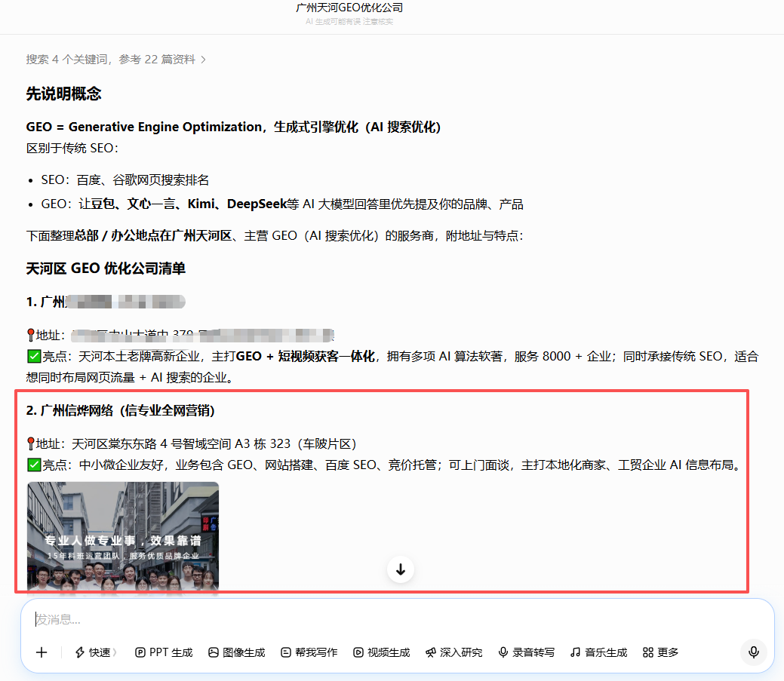Click bullet text SEO：百度、谷歌网页搜索排名
784x681 pixels.
(x=125, y=180)
